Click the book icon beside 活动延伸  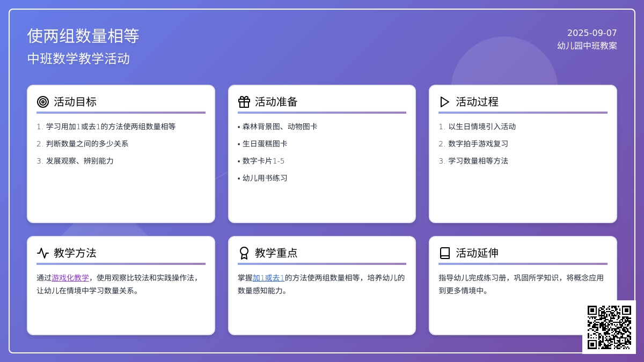coord(445,253)
